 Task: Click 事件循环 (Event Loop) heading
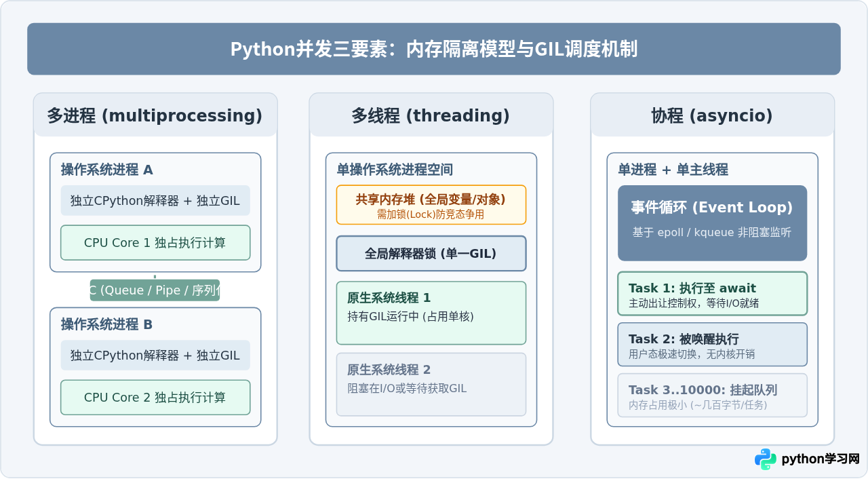click(x=712, y=208)
